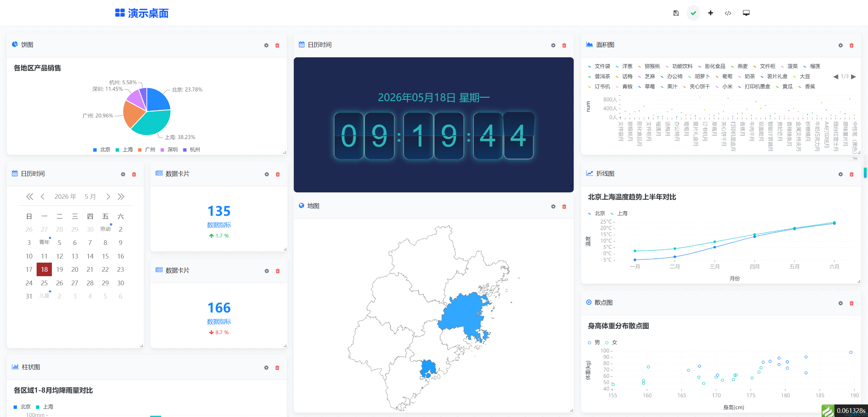Delete the 散点图 panel
This screenshot has width=868, height=417.
tap(851, 303)
